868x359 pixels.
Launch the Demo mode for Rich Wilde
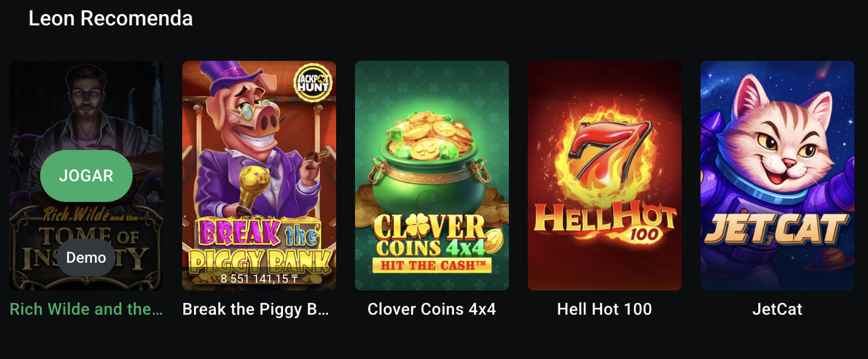(x=86, y=257)
